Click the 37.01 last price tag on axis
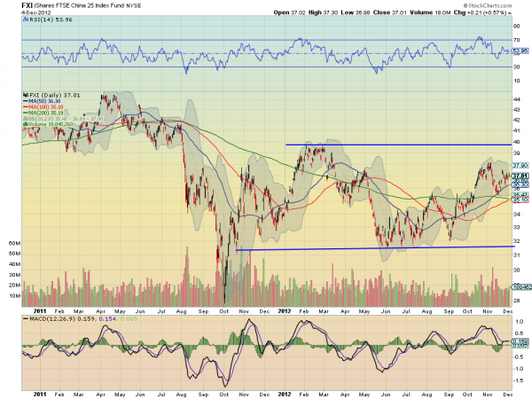The image size is (532, 399). coord(520,176)
